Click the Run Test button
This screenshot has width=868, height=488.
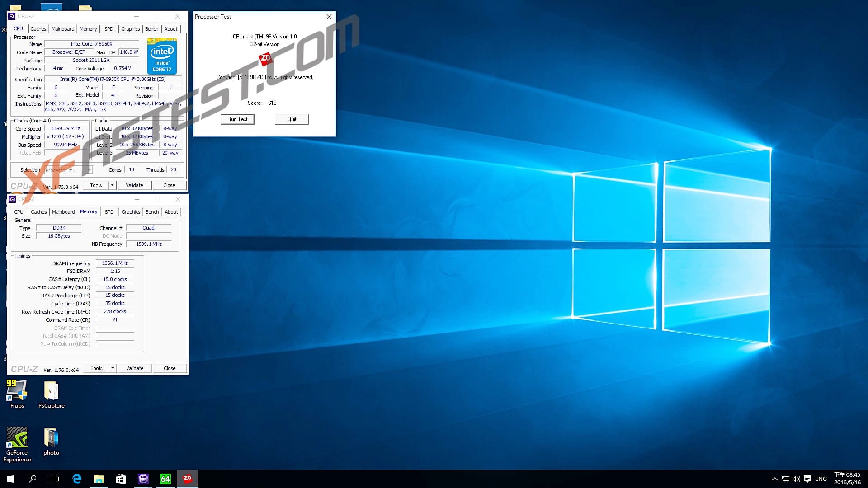click(237, 119)
